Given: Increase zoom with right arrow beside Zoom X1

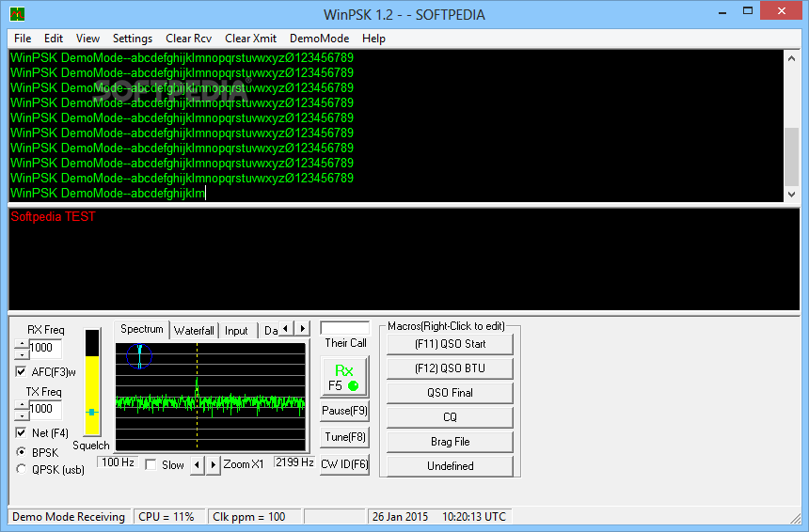Looking at the screenshot, I should click(x=214, y=465).
